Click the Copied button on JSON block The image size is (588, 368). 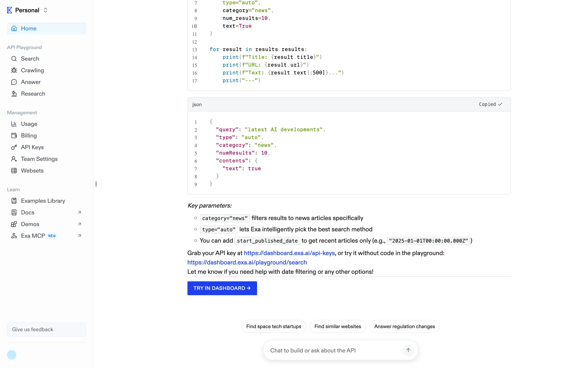[x=490, y=104]
